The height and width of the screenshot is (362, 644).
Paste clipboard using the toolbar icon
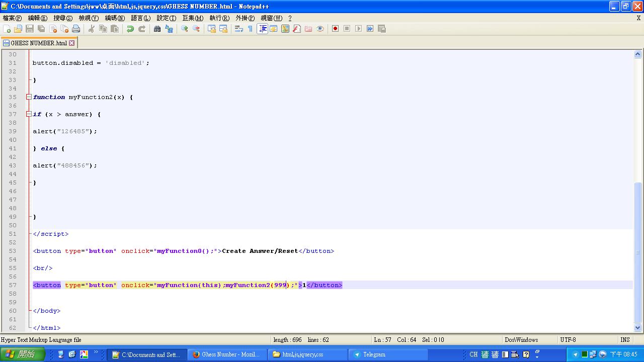tap(115, 29)
